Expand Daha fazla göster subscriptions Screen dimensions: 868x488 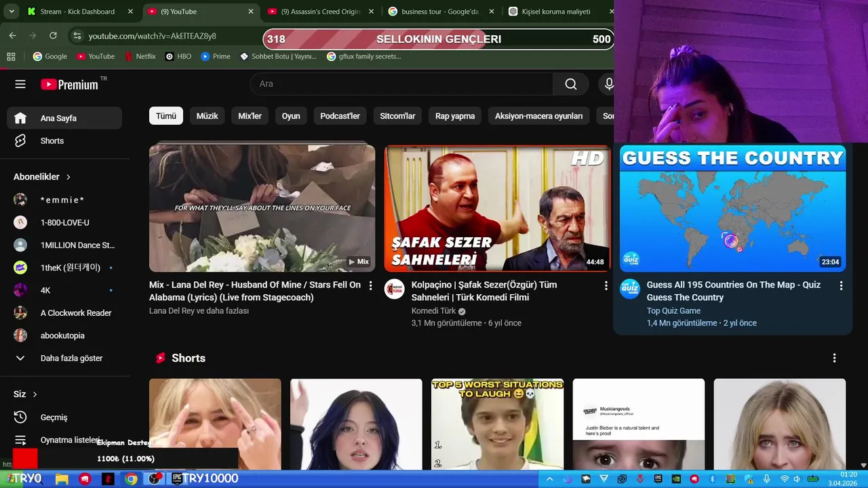(x=64, y=358)
